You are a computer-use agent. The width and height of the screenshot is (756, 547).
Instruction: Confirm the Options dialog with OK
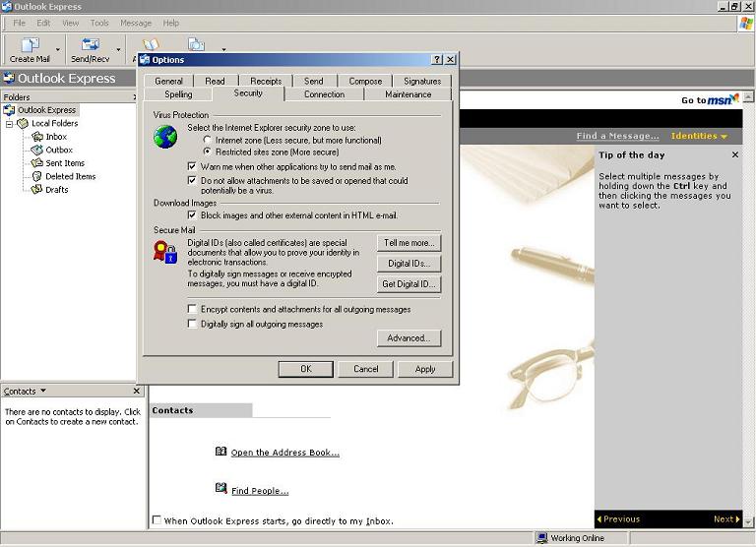[306, 369]
